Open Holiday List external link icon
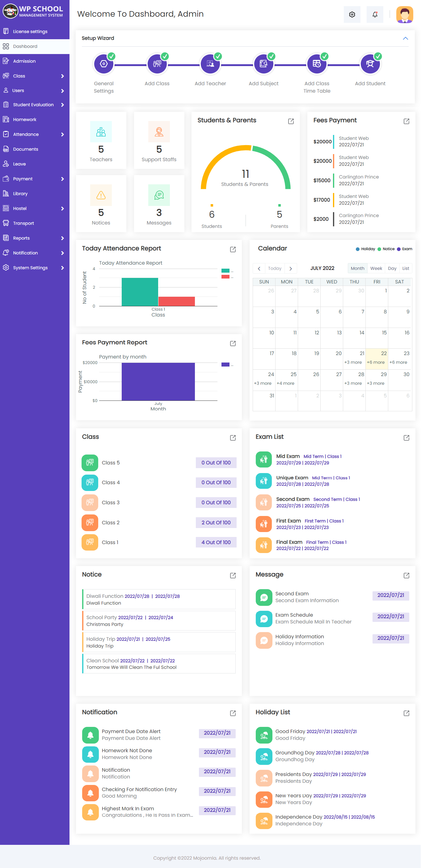Image resolution: width=421 pixels, height=868 pixels. coord(406,713)
